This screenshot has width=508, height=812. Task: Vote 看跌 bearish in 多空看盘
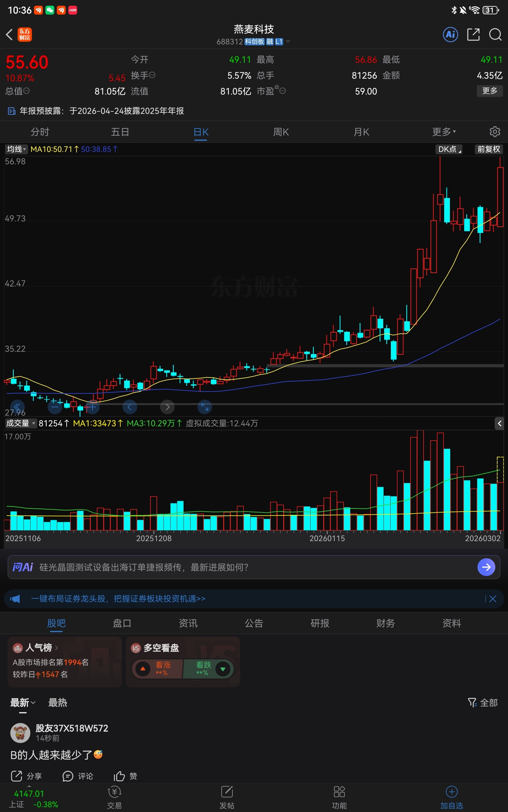[x=208, y=669]
